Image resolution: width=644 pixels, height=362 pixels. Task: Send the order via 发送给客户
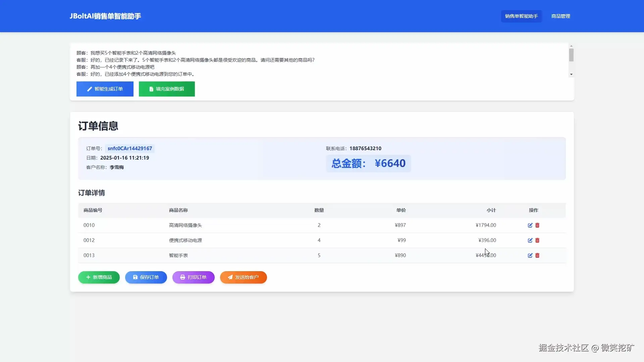tap(243, 277)
